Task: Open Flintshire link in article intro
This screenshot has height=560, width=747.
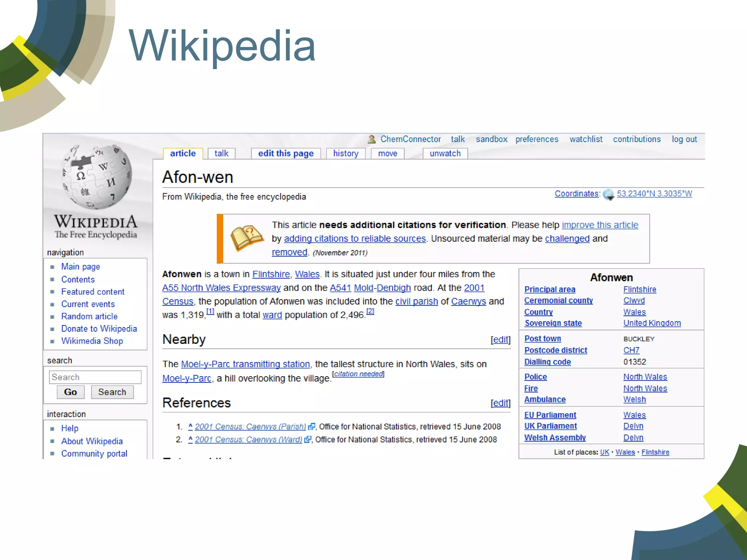Action: coord(271,274)
